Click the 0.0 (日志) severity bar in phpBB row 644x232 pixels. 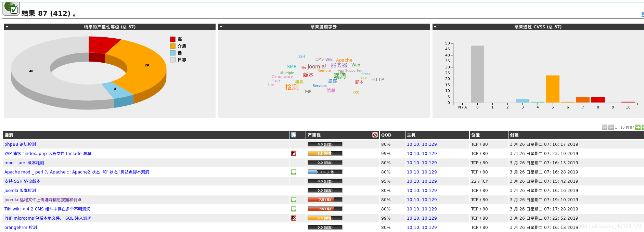click(325, 144)
